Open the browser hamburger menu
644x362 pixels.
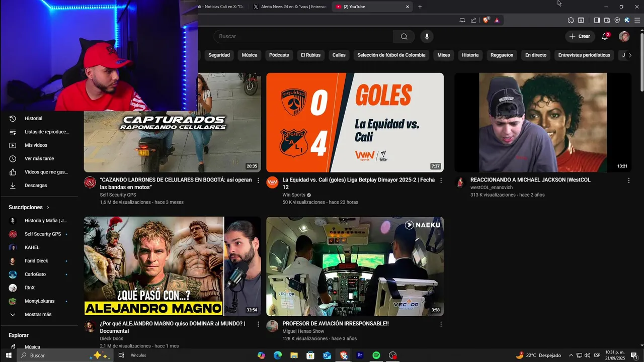pyautogui.click(x=637, y=20)
